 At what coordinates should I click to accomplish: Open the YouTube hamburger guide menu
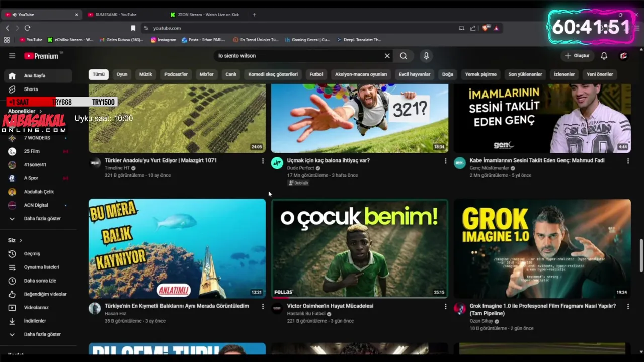click(x=12, y=56)
